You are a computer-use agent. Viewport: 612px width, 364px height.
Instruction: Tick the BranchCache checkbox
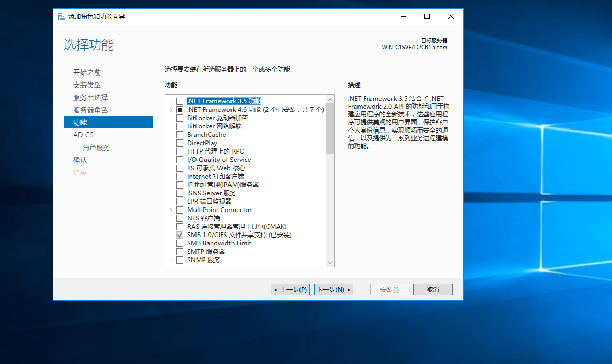tap(180, 135)
